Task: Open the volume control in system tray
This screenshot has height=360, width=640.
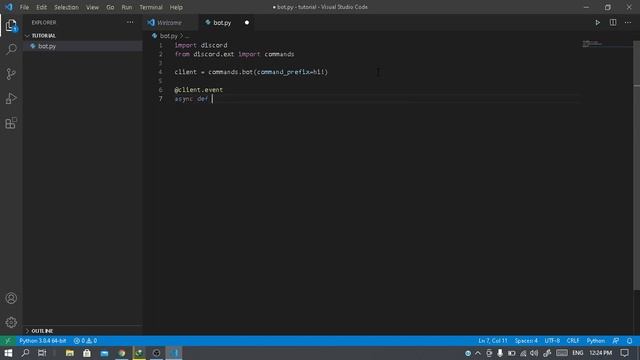Action: [x=534, y=353]
